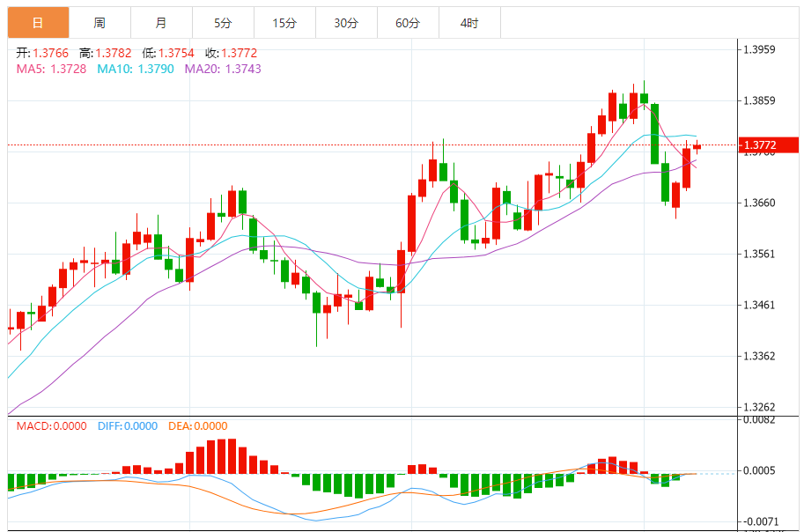The height and width of the screenshot is (532, 804).
Task: Open the 30分 timeframe tab
Action: tap(346, 23)
